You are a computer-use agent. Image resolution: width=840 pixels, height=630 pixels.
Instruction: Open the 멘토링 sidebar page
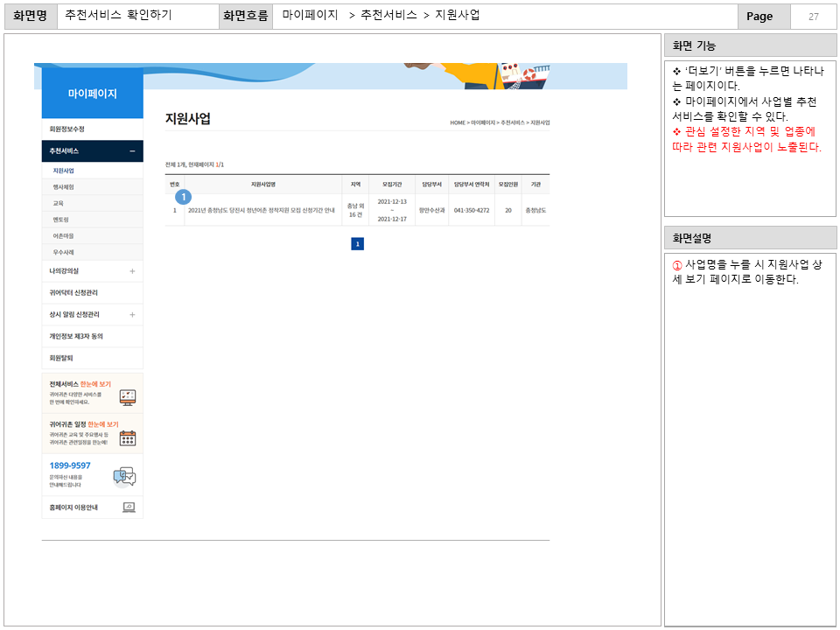(68, 220)
